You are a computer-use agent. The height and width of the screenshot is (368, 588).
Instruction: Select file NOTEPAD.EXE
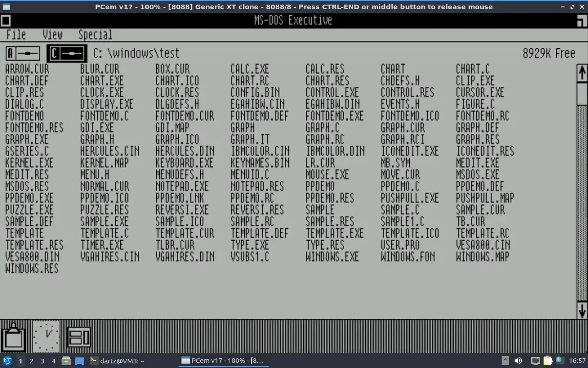182,186
